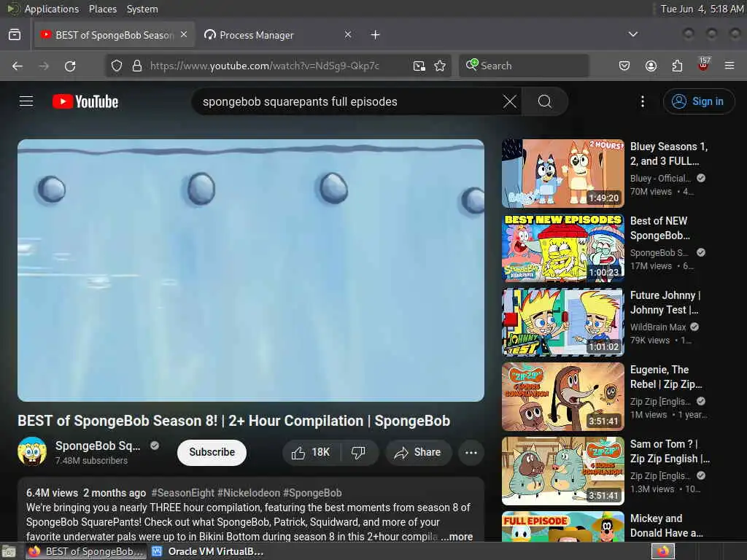Open Pocket save icon in toolbar
747x560 pixels.
click(x=624, y=66)
